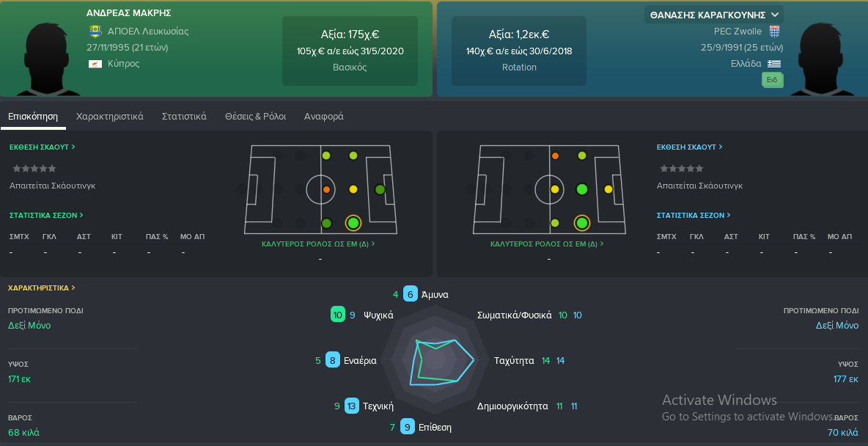Select the highlighted right-wing position dot on the left pitch

pos(353,223)
